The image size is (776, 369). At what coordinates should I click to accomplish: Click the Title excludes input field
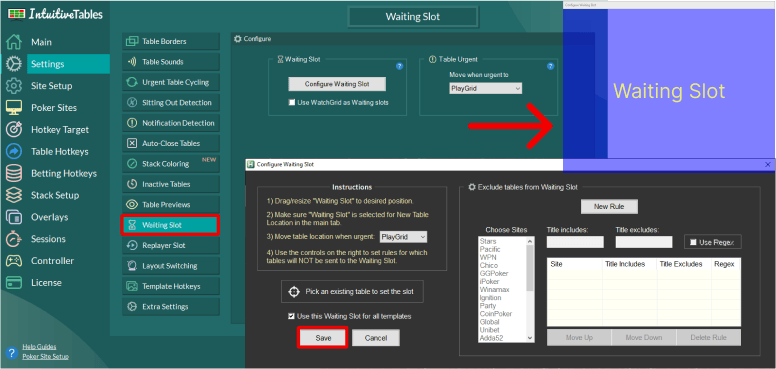point(644,242)
